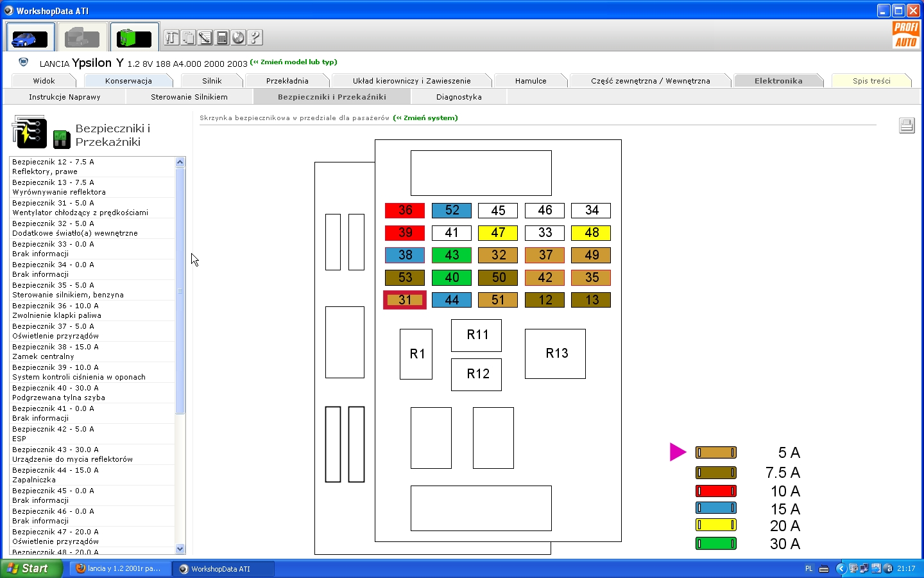Click the Zmień model lub typ link
The height and width of the screenshot is (578, 924).
coord(293,62)
